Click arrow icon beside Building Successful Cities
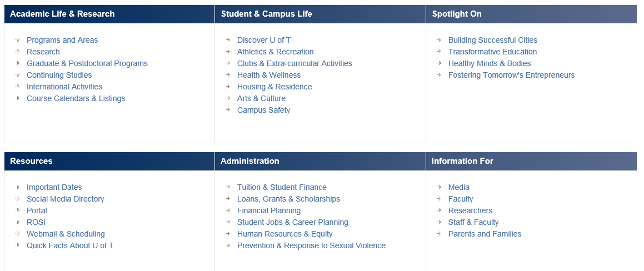Image resolution: width=644 pixels, height=271 pixels. click(440, 40)
